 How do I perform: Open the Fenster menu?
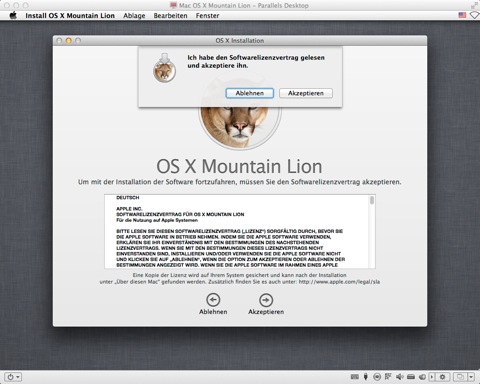click(x=207, y=16)
